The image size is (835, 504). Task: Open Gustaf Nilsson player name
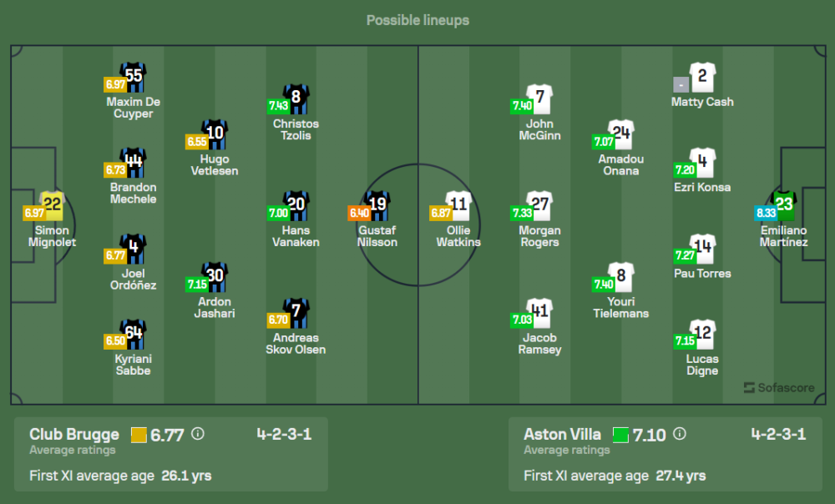click(x=377, y=236)
